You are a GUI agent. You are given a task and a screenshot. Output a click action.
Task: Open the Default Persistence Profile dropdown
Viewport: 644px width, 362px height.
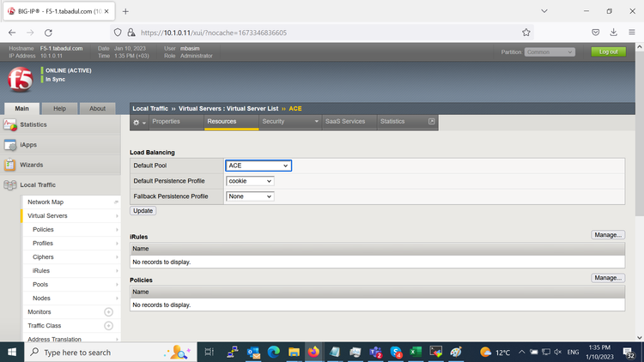pyautogui.click(x=250, y=181)
